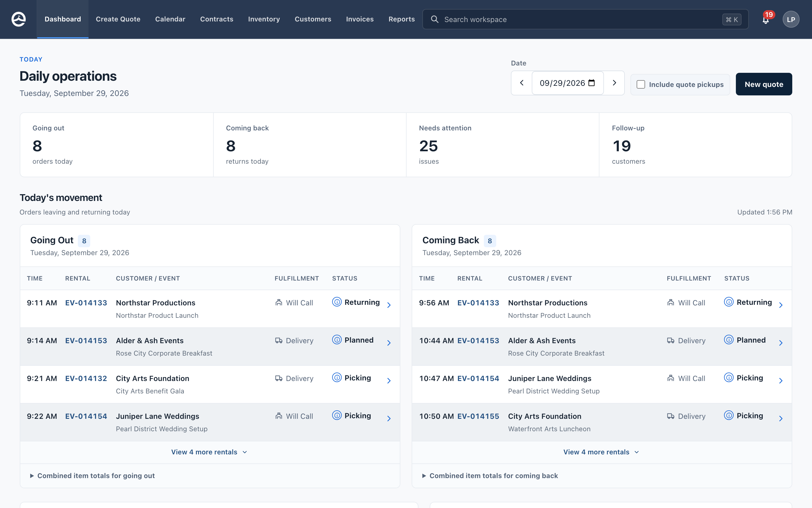Open the notifications bell with 19 alerts

coord(766,19)
